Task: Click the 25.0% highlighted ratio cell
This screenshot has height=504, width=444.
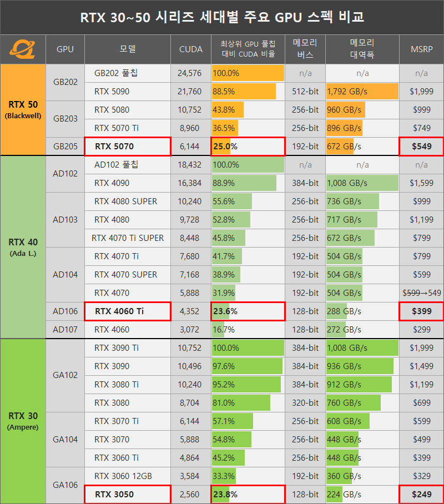Action: (248, 147)
